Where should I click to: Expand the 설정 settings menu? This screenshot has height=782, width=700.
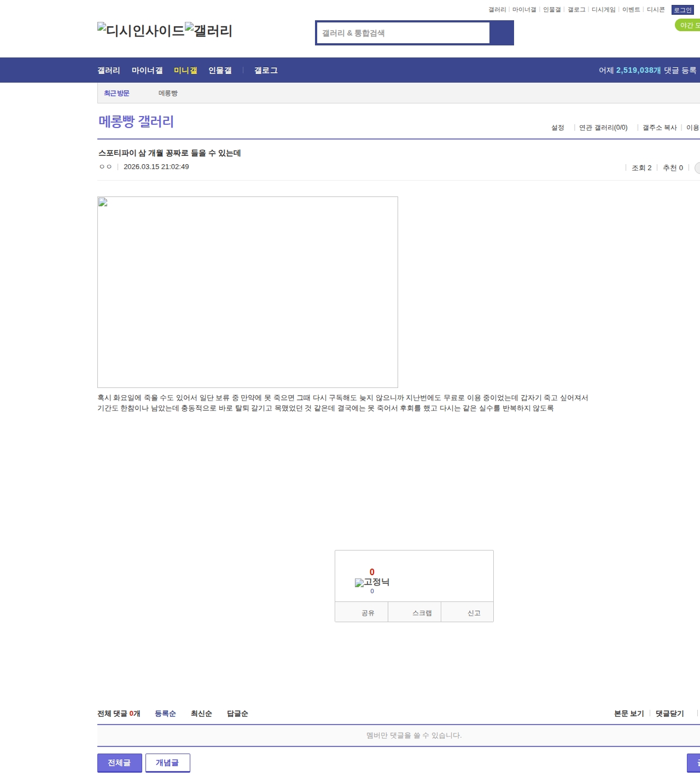557,128
